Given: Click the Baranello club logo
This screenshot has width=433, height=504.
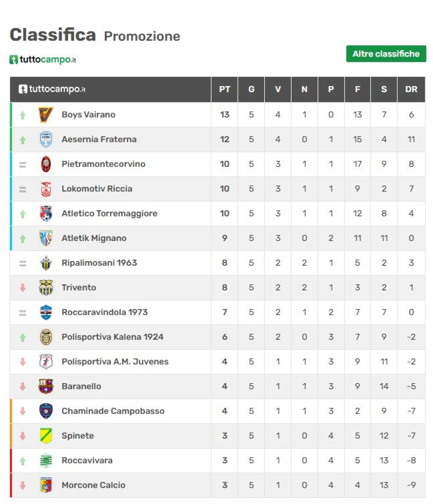Looking at the screenshot, I should (x=46, y=386).
